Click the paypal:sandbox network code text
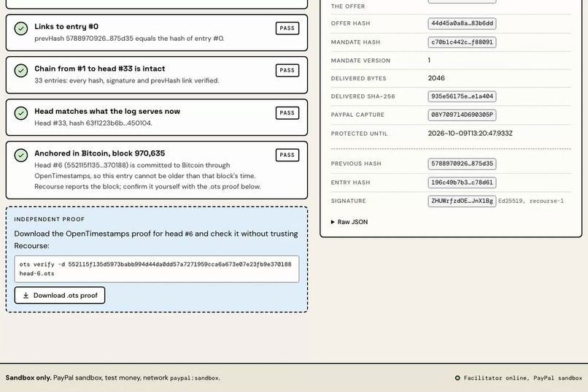 (x=194, y=378)
